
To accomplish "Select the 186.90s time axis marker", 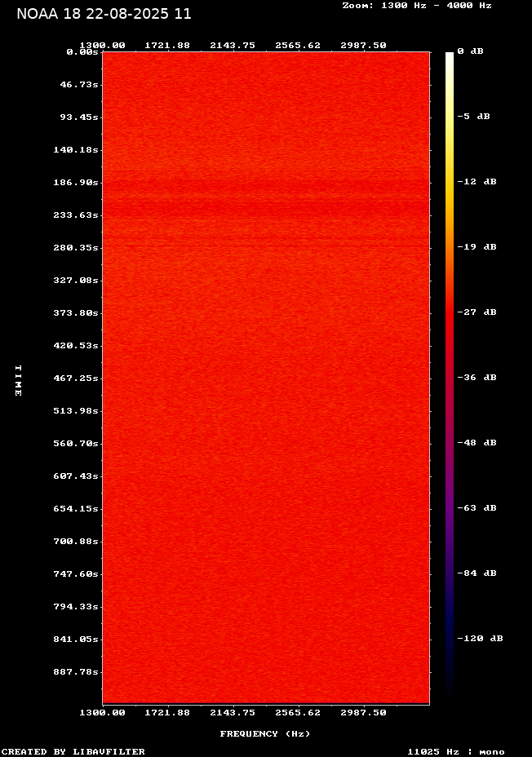I will tap(77, 183).
